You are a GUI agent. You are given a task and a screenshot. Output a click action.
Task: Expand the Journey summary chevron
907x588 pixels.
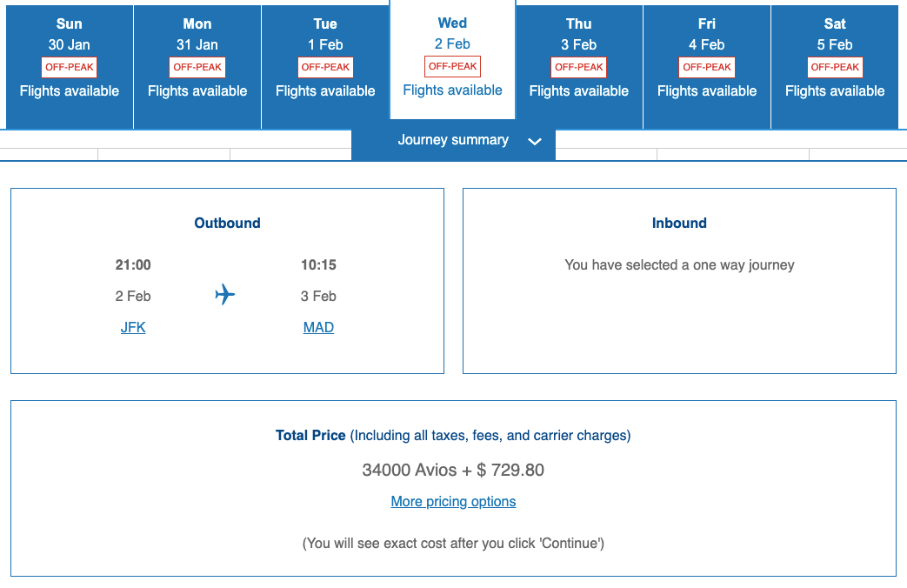[535, 141]
